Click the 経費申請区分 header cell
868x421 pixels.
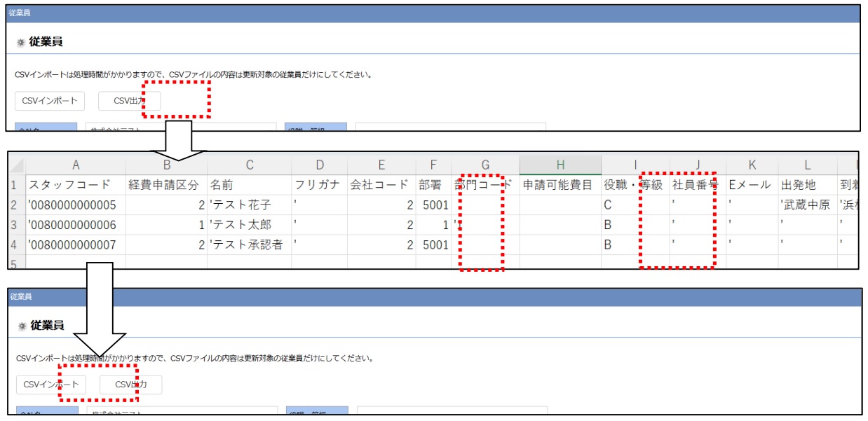coord(166,185)
